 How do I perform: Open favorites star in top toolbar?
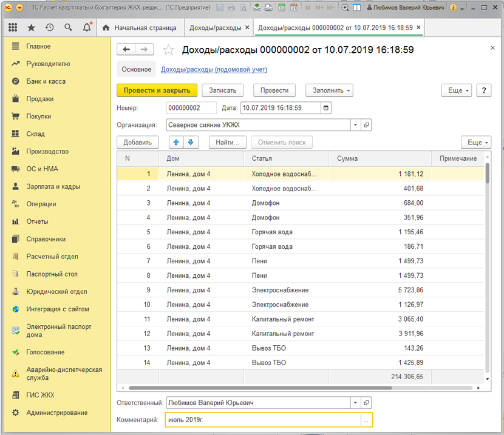[31, 28]
